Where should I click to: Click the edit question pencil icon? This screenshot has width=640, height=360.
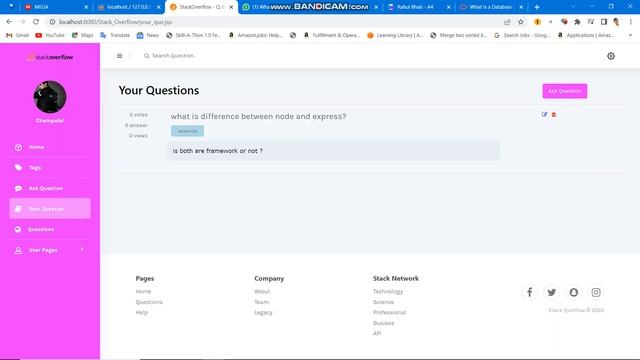click(544, 115)
